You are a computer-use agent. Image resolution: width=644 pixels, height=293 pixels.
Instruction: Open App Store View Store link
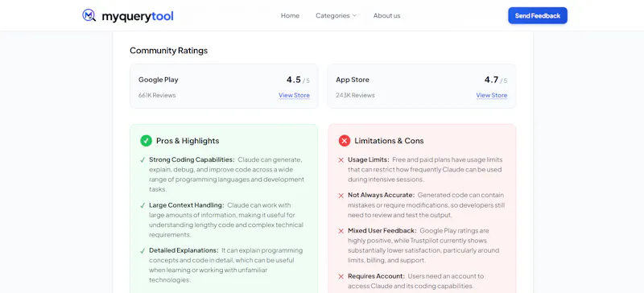(x=492, y=95)
